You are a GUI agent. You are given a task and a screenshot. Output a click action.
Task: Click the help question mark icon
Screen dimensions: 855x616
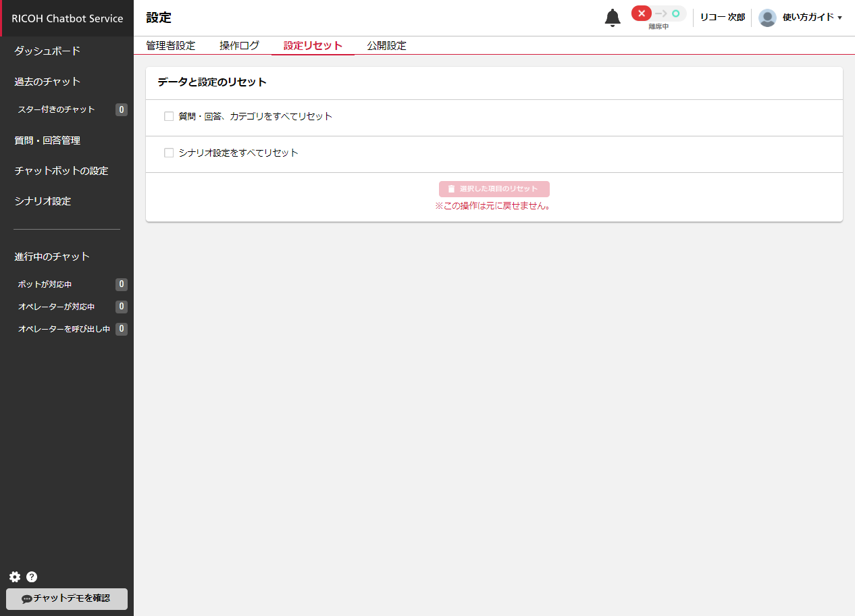[x=32, y=577]
